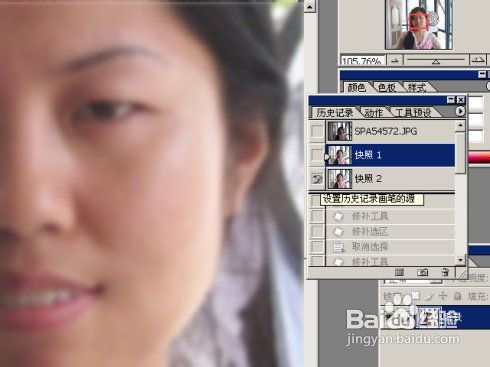
Task: Set history brush source box beside 取消选择
Action: [317, 247]
